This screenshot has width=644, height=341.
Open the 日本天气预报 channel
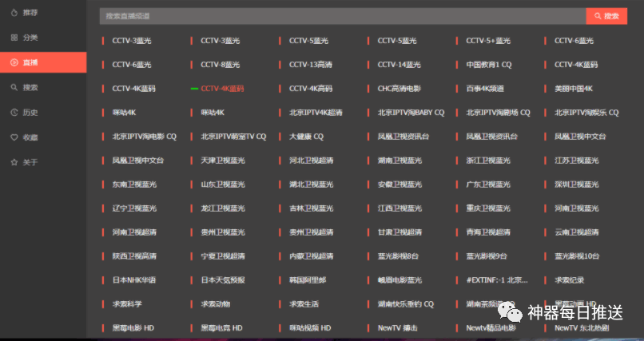(223, 280)
